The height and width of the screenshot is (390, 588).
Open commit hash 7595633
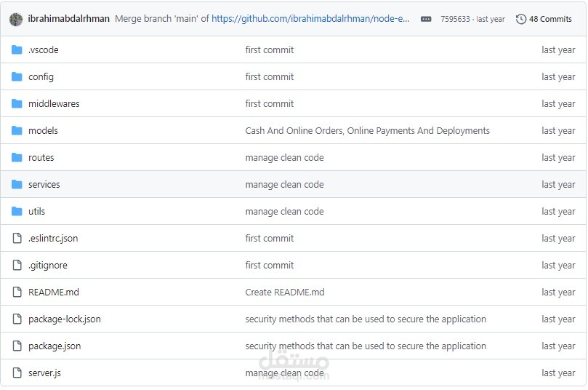[455, 19]
